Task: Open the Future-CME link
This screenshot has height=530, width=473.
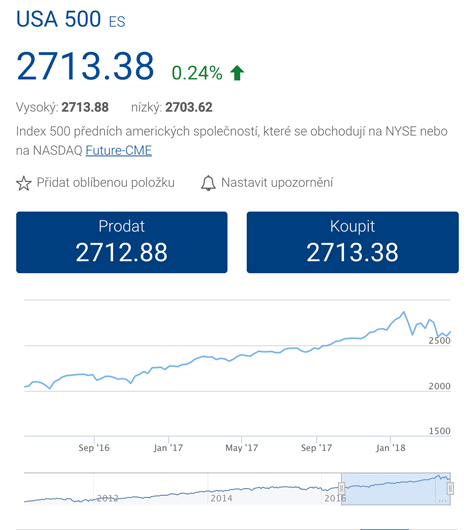Action: (x=119, y=150)
